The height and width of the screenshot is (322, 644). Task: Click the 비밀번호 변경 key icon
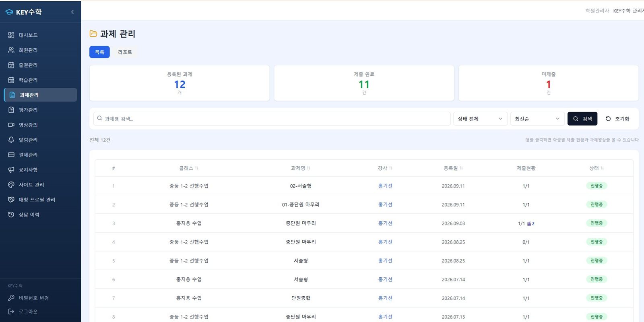11,298
